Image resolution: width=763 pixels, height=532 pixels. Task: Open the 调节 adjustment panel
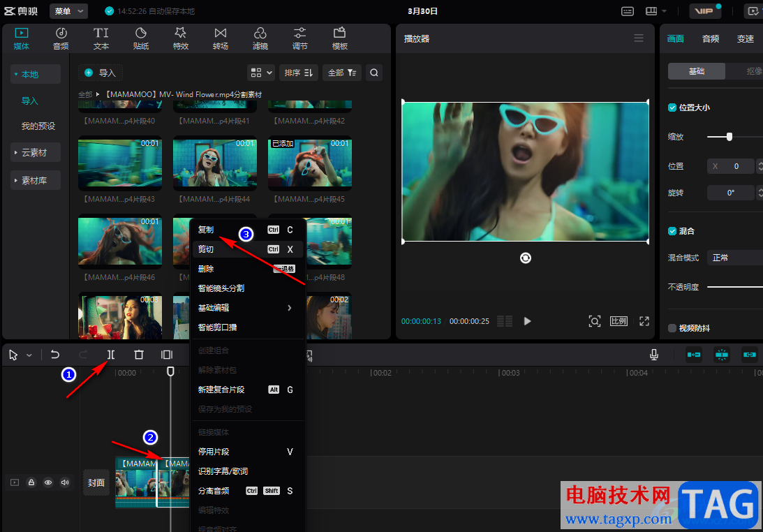[x=299, y=38]
